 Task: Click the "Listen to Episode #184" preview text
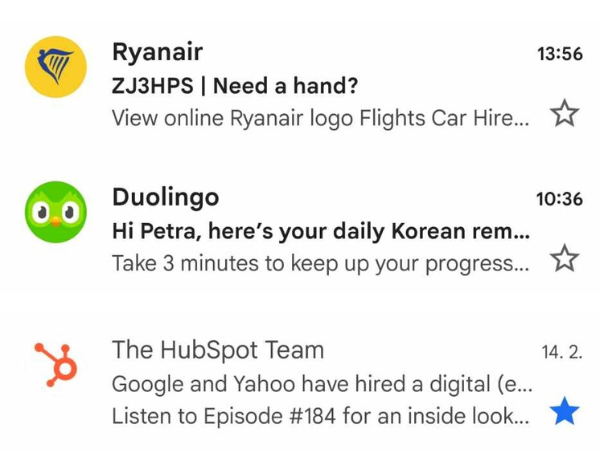(320, 415)
